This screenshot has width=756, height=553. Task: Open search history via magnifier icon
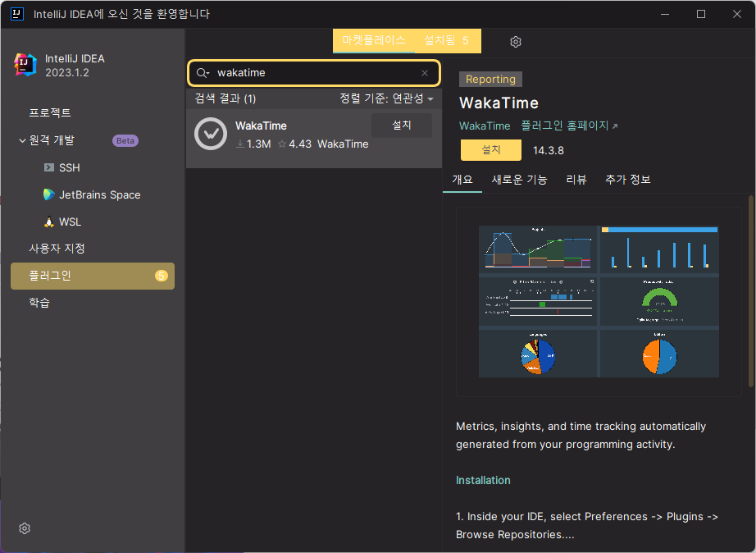coord(203,73)
